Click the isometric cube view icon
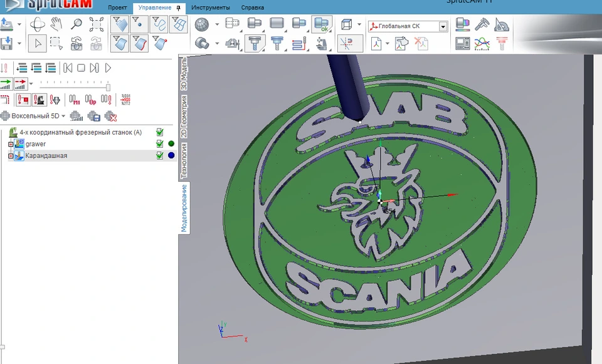This screenshot has height=364, width=602. pyautogui.click(x=346, y=24)
